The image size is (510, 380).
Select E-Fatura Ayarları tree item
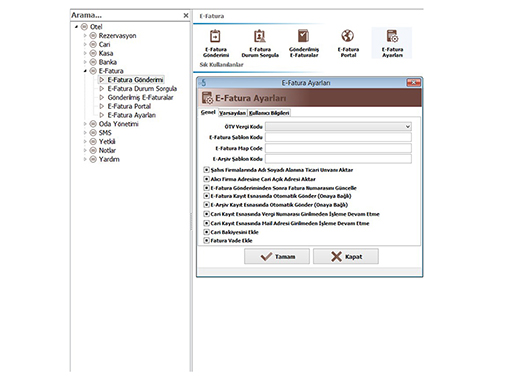click(x=131, y=115)
